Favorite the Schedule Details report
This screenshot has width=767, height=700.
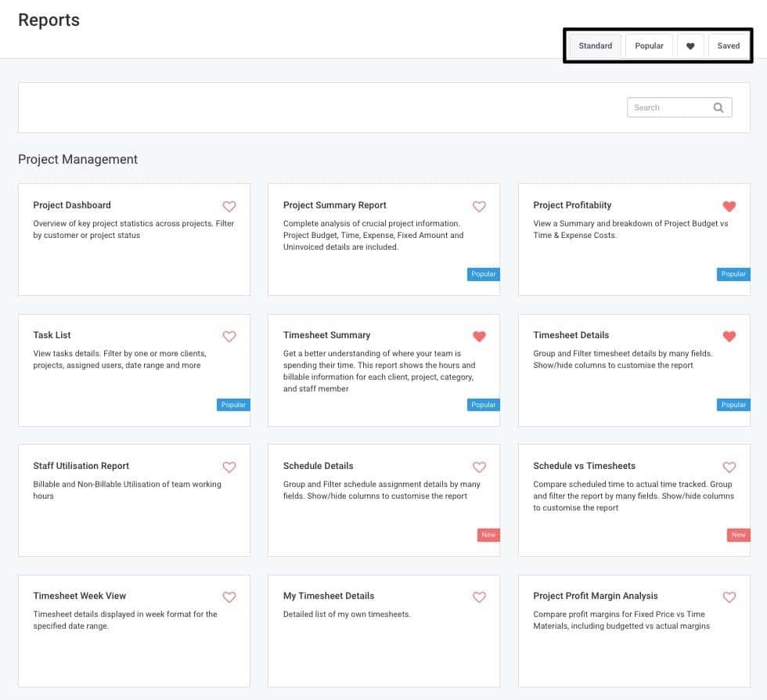(x=479, y=467)
